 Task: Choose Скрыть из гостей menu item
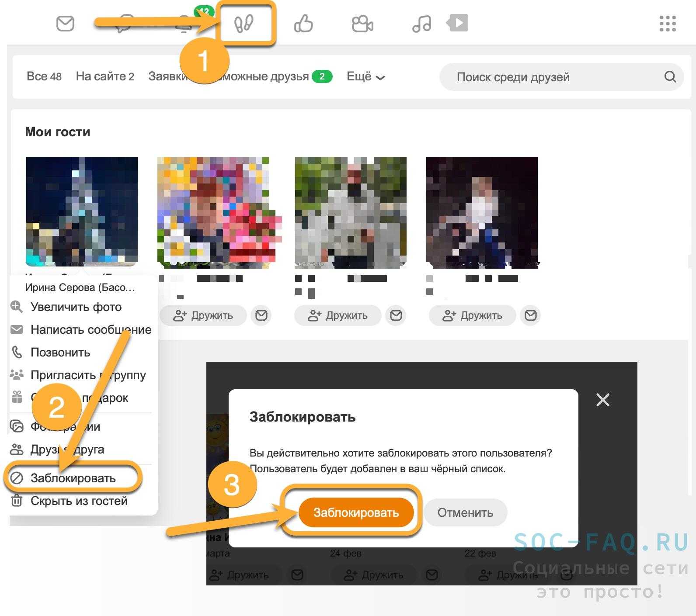[79, 501]
